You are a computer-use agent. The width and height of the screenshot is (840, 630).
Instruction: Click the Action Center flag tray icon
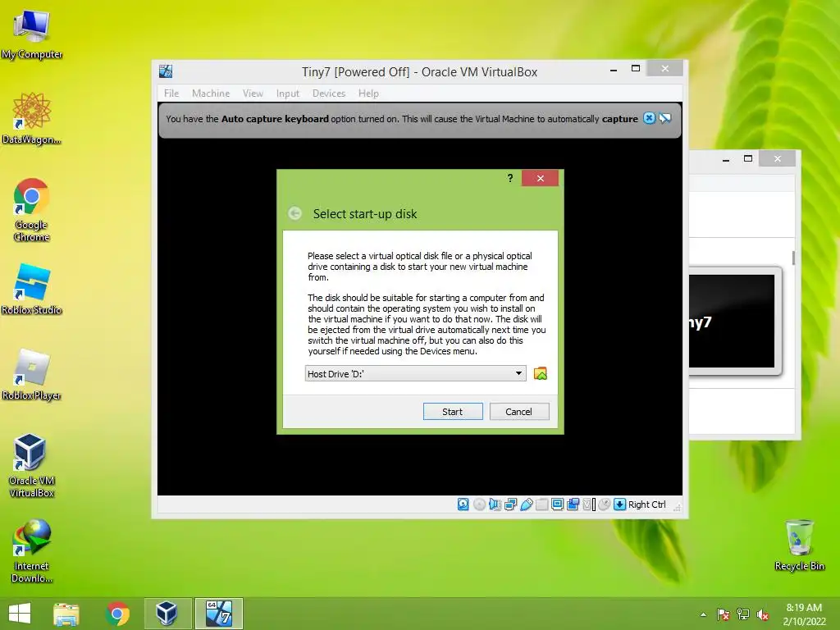pyautogui.click(x=724, y=614)
